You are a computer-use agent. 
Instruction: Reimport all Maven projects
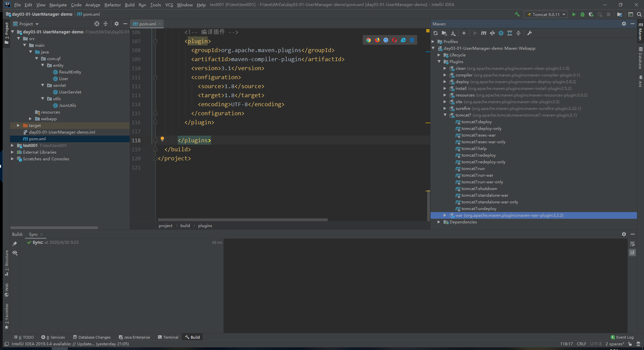[435, 33]
